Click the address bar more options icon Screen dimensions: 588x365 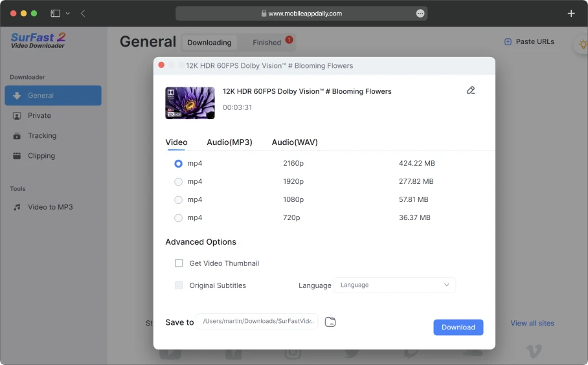420,14
